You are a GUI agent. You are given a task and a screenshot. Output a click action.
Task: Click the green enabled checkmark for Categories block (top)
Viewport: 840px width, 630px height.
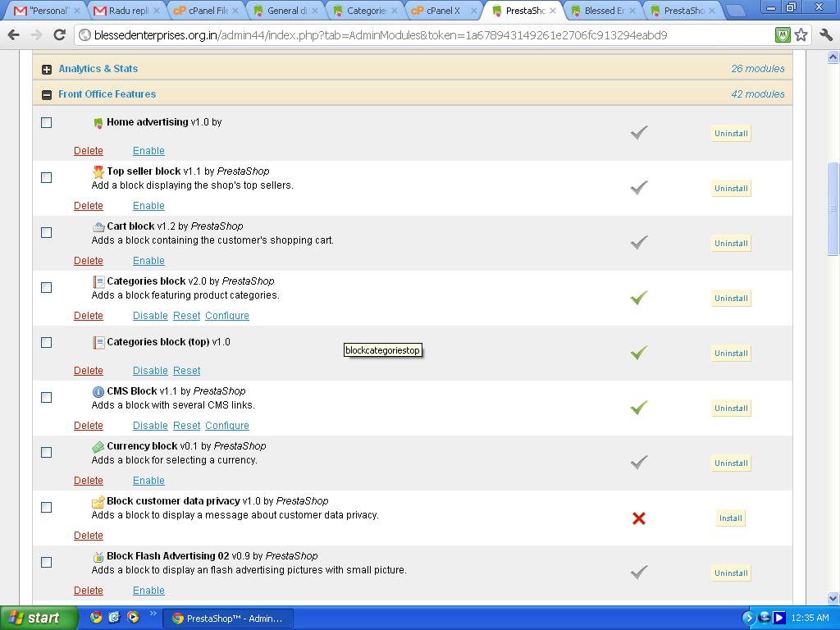click(x=639, y=352)
